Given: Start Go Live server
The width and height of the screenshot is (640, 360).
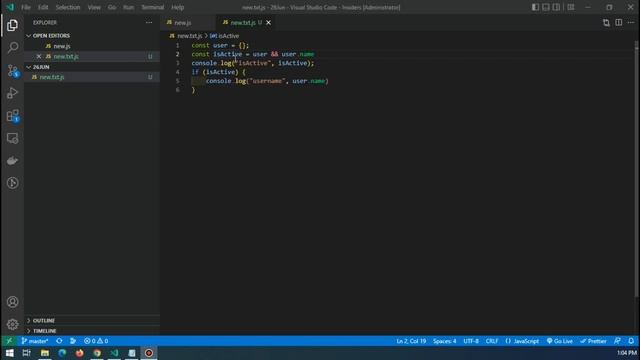Looking at the screenshot, I should tap(560, 341).
